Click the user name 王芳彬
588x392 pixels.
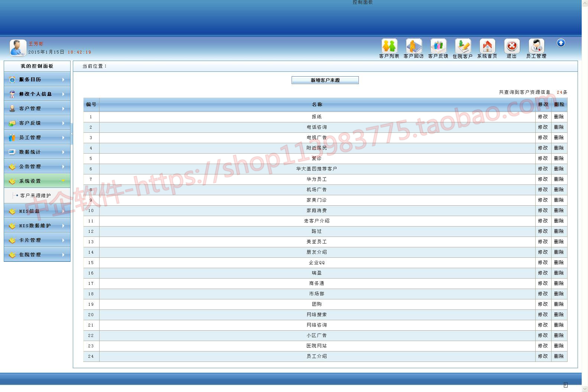(x=36, y=44)
